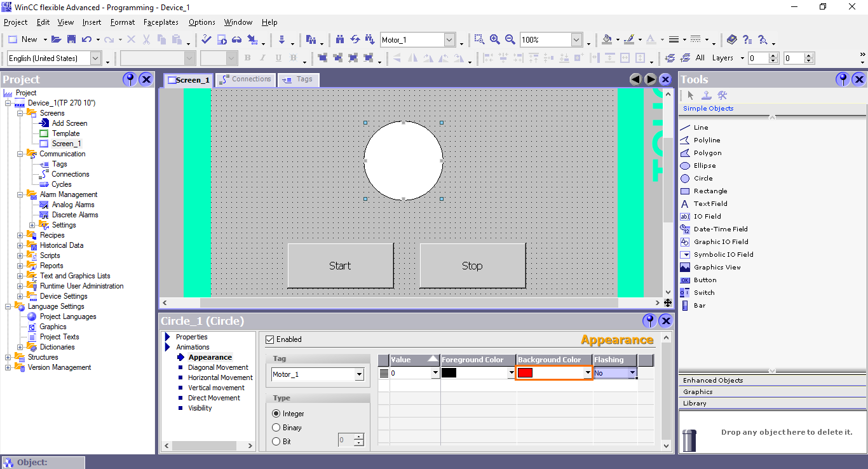Open the Tag dropdown showing Motor_1
Image resolution: width=868 pixels, height=469 pixels.
(x=359, y=375)
